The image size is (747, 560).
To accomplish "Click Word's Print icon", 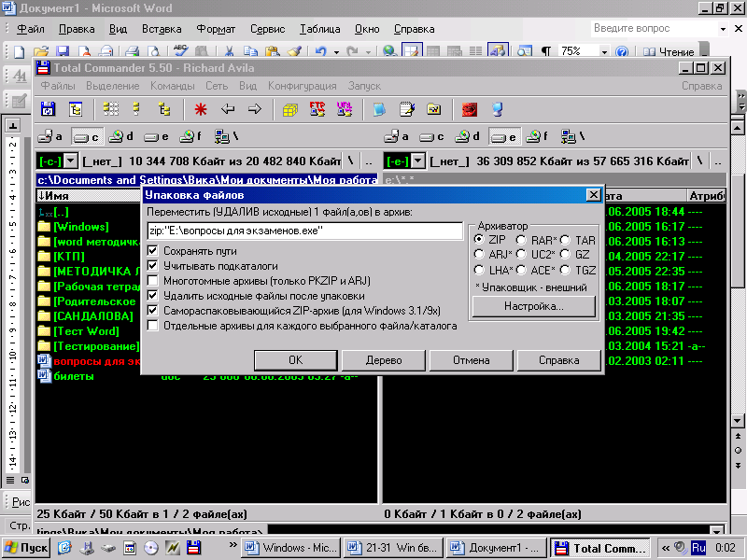I will 132,50.
